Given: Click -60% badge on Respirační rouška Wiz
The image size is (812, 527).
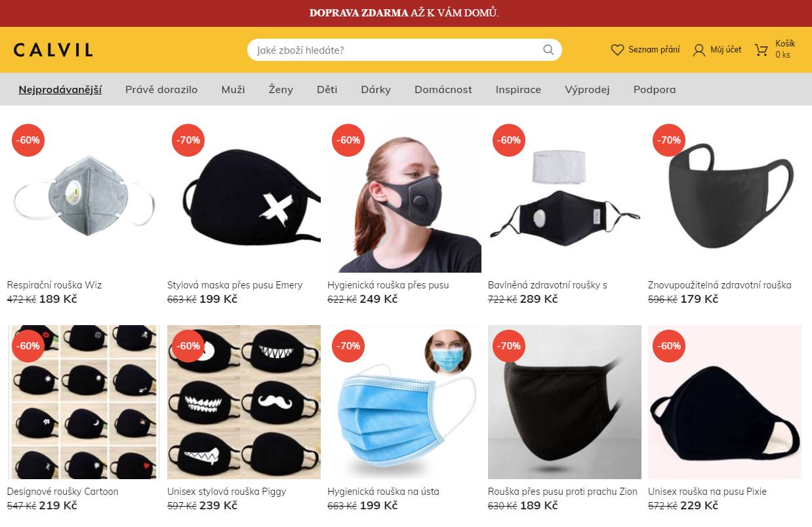Looking at the screenshot, I should [28, 140].
